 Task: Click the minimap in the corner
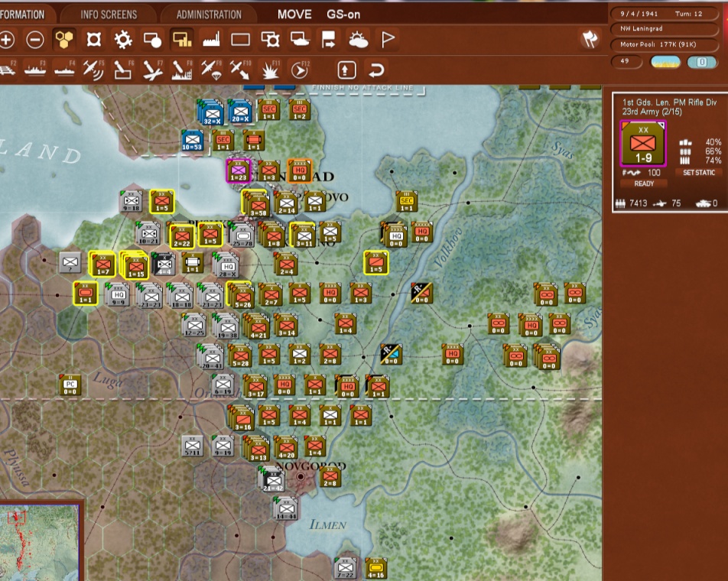(40, 542)
